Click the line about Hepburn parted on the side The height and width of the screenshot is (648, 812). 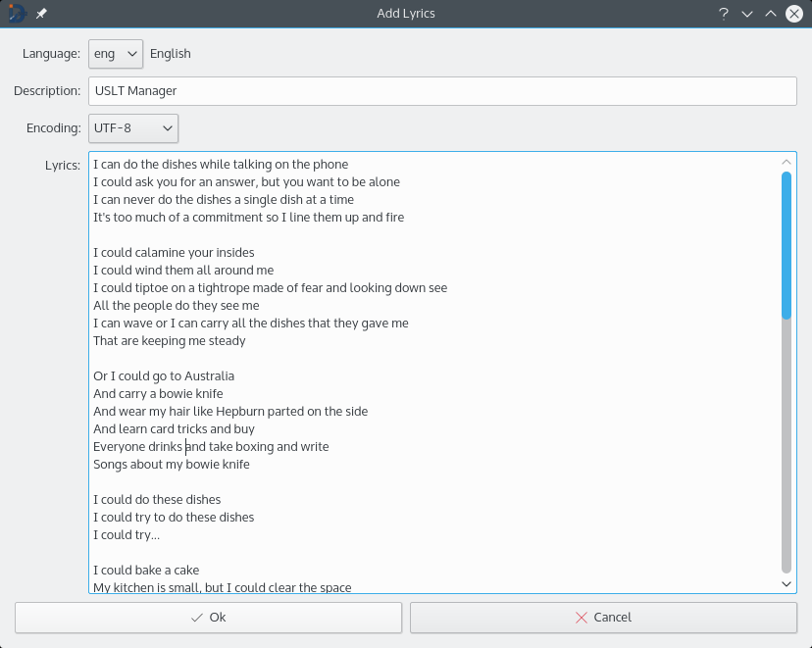(230, 412)
